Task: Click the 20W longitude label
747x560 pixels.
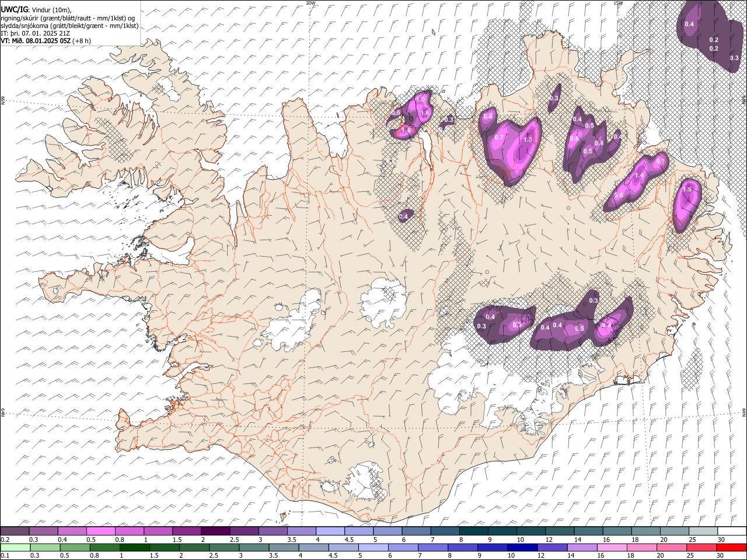Action: pyautogui.click(x=310, y=3)
